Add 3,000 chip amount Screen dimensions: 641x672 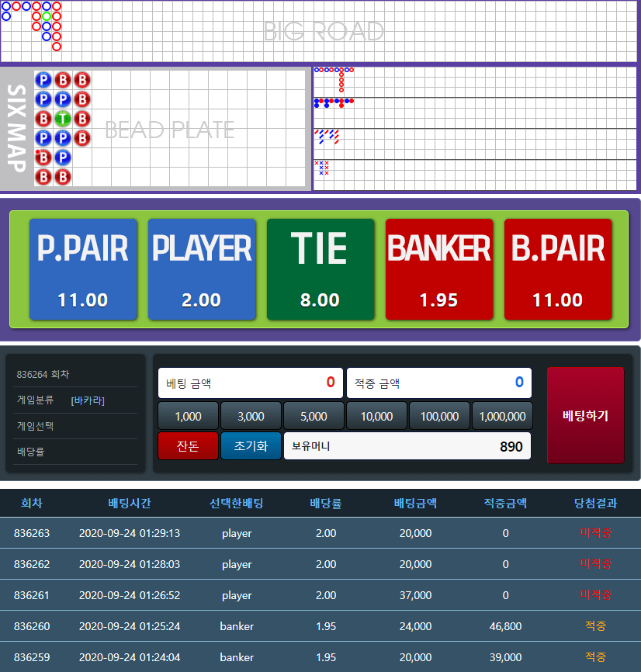click(251, 416)
